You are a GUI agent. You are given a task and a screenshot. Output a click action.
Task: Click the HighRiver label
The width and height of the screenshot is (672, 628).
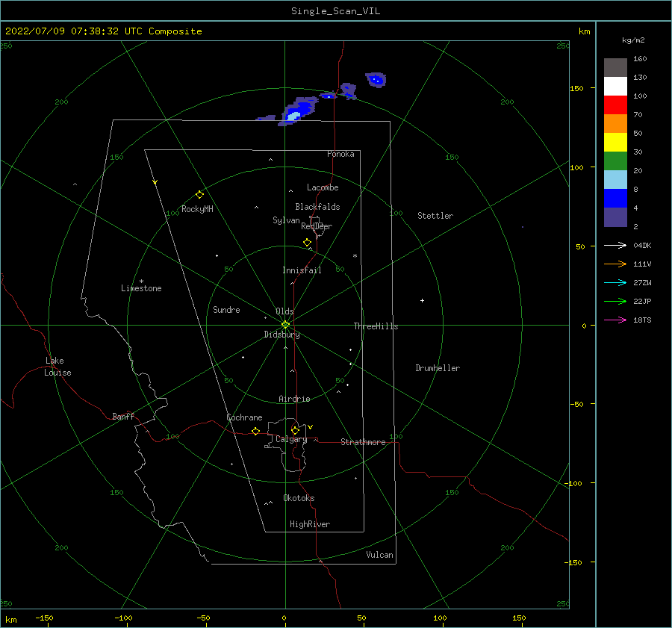pos(310,524)
